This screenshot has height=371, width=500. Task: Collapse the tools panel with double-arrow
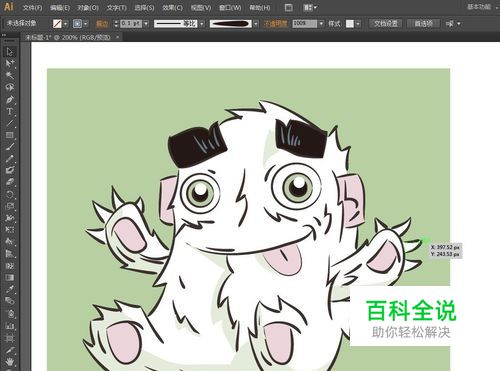click(4, 34)
